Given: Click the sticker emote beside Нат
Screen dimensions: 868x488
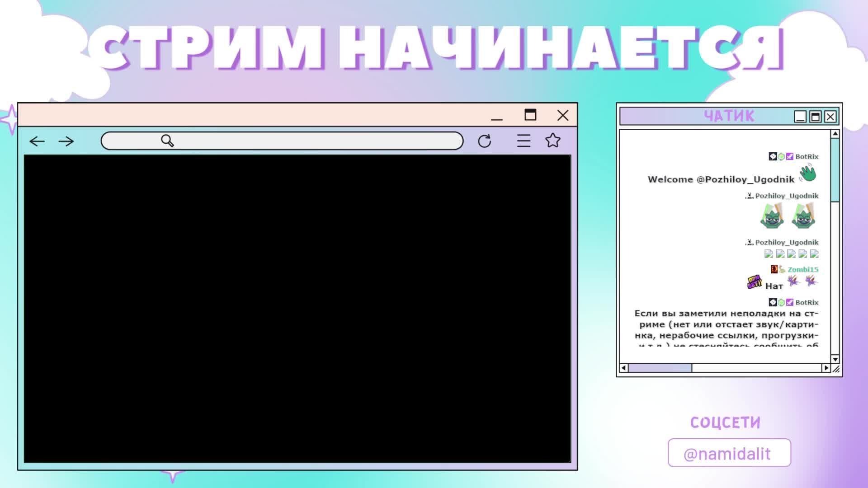Looking at the screenshot, I should [754, 282].
